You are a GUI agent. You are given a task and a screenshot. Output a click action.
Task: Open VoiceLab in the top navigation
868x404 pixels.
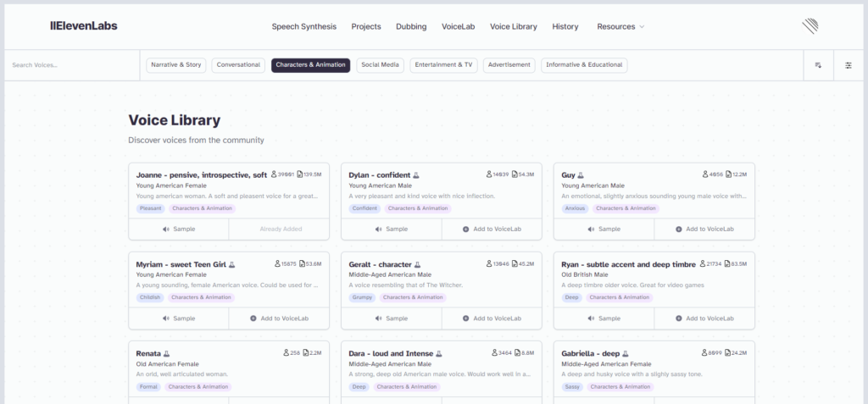pos(458,26)
